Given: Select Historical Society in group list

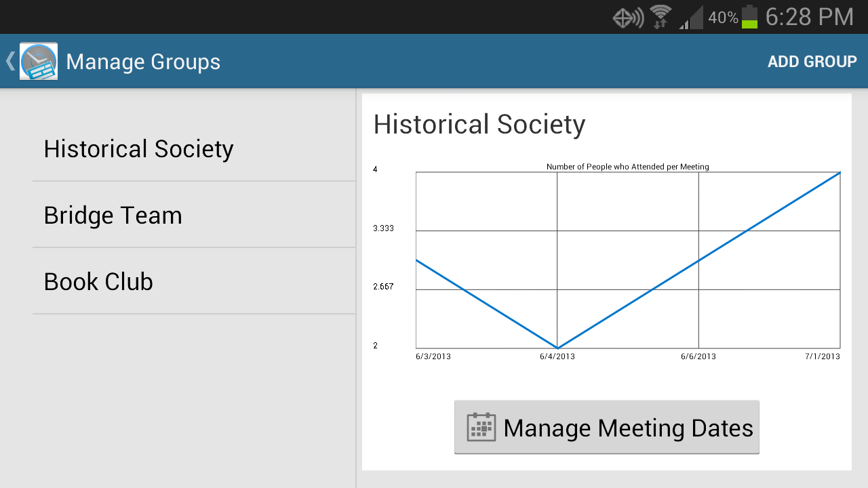Looking at the screenshot, I should click(194, 148).
